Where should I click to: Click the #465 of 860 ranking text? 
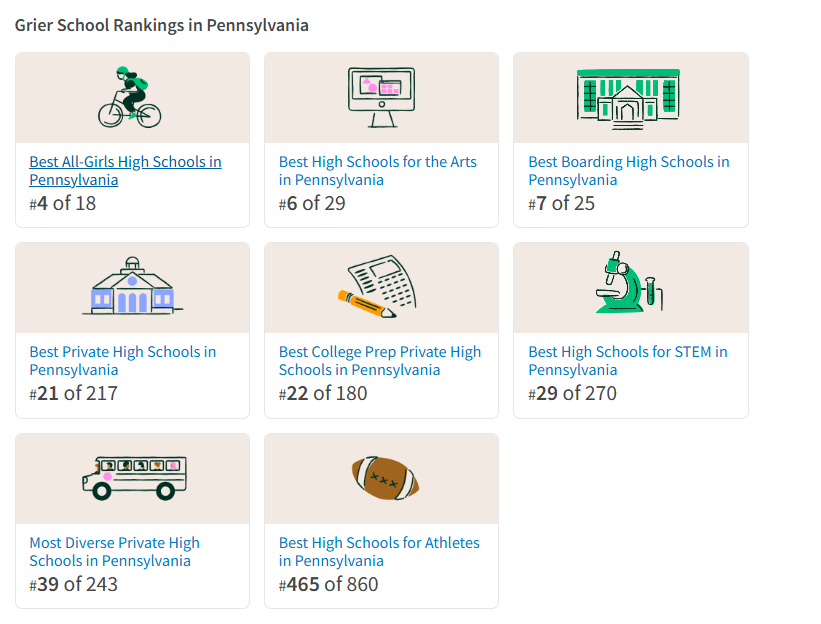click(x=329, y=585)
